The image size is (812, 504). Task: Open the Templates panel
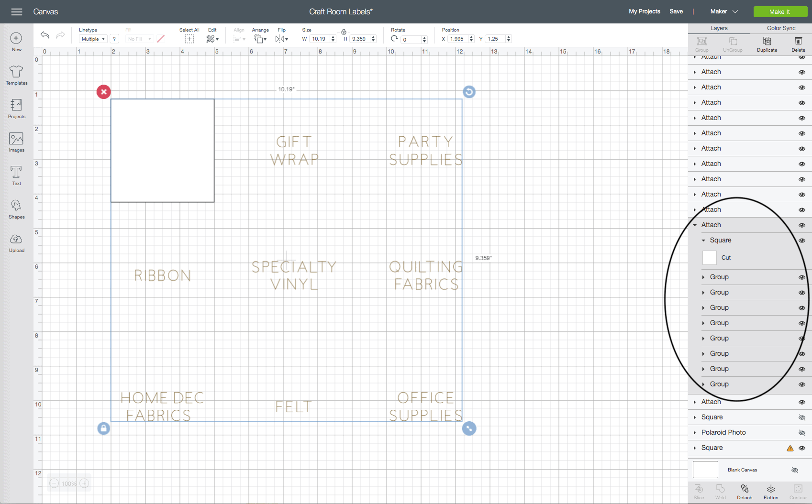coord(16,75)
